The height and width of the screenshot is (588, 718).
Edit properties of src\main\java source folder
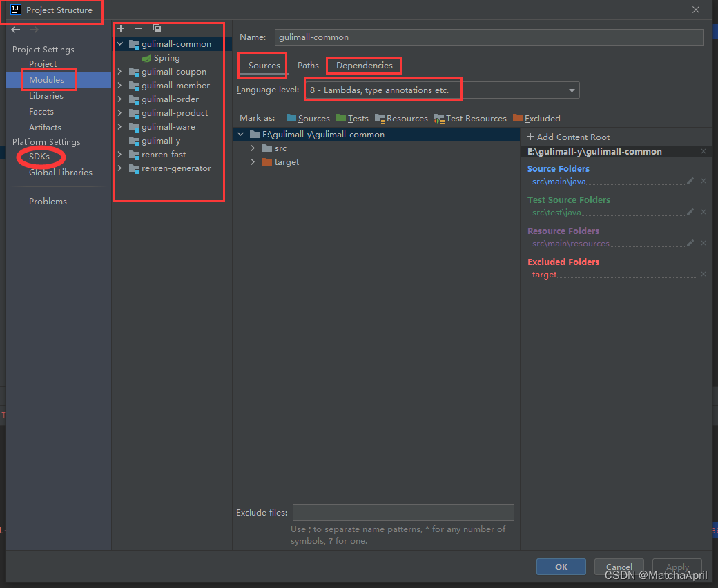click(x=690, y=182)
